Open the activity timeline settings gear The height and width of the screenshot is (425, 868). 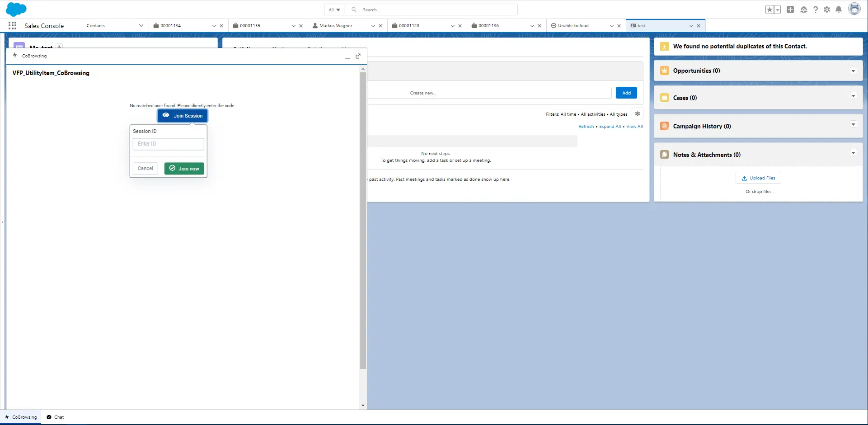pyautogui.click(x=638, y=114)
